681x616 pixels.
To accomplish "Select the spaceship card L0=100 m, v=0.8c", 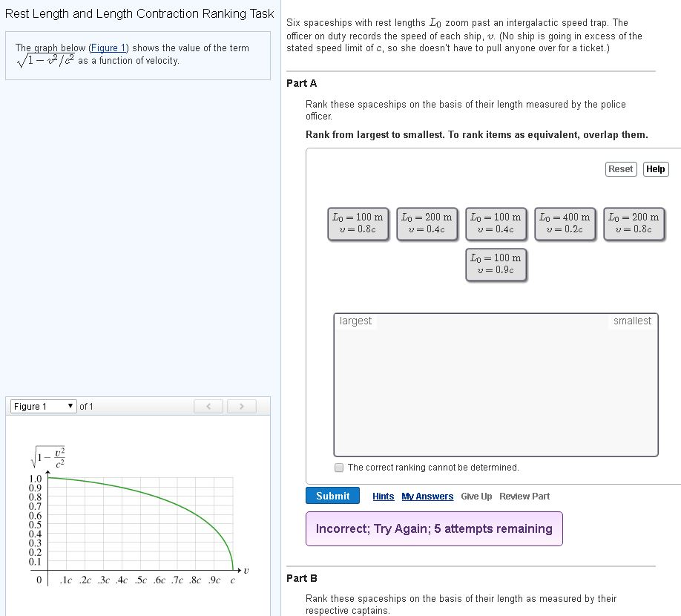I will coord(358,223).
